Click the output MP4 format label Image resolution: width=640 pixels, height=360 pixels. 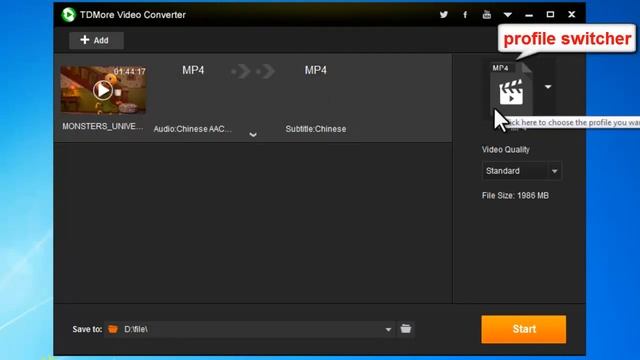316,70
